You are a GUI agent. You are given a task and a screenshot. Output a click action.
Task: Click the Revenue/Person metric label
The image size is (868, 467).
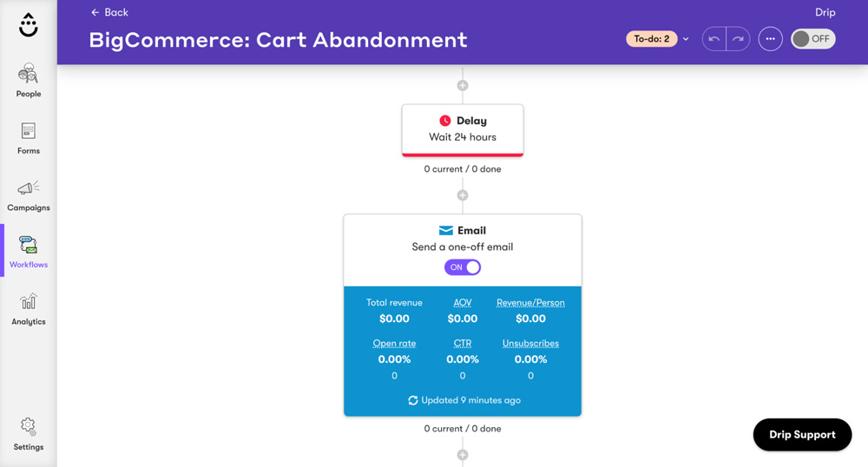pyautogui.click(x=530, y=303)
